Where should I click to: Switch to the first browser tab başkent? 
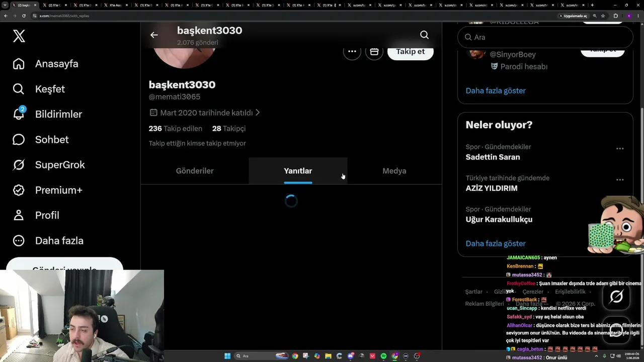click(x=25, y=5)
